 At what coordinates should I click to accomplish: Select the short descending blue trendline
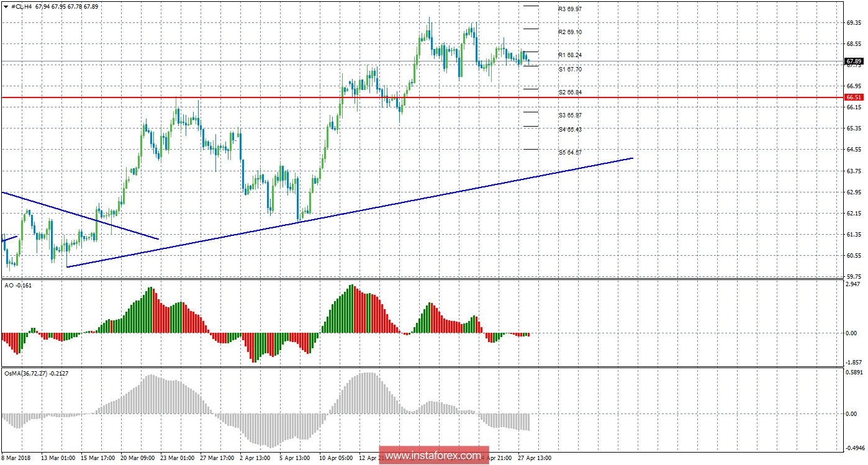(x=81, y=215)
